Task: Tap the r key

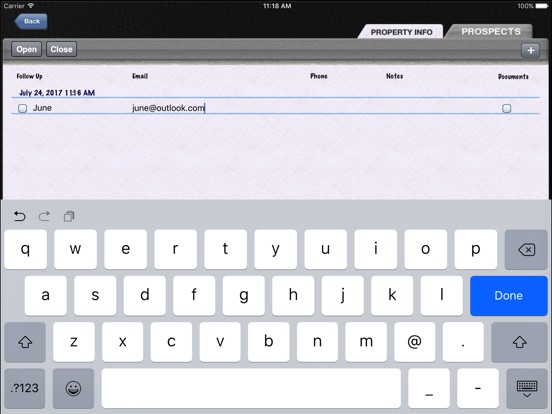Action: tap(175, 250)
